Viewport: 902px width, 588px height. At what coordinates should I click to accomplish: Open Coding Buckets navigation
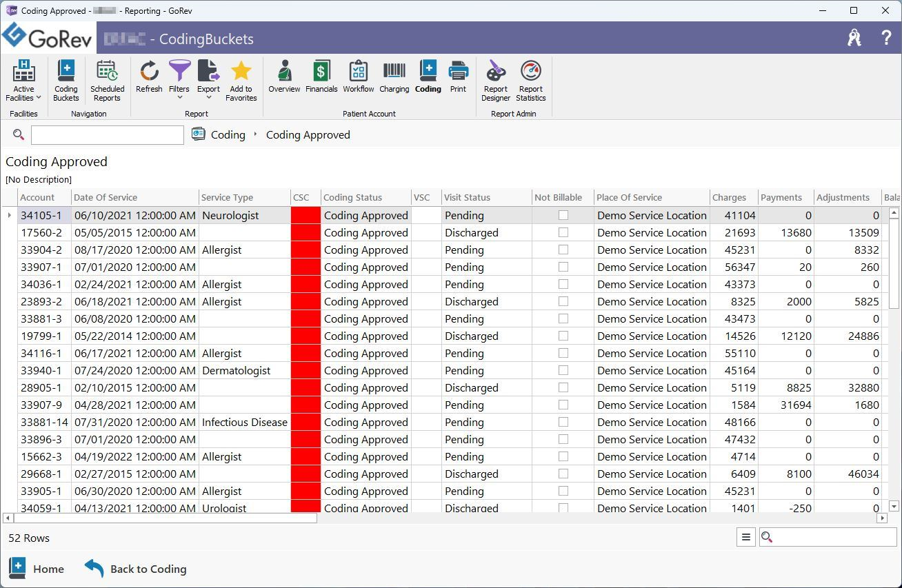[x=66, y=81]
